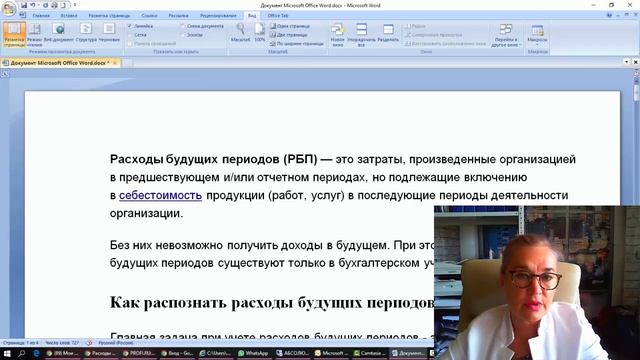Click heading Как распознать расходы будущих периодов

272,303
